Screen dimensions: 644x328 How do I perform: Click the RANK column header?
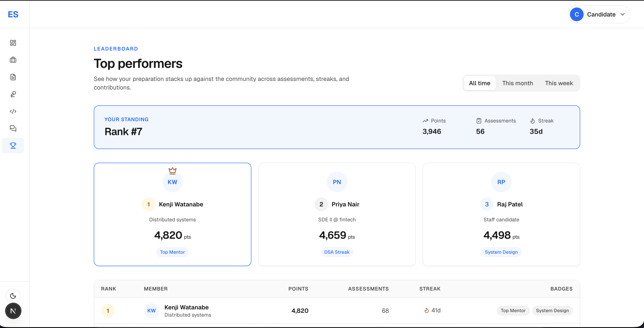pos(109,289)
